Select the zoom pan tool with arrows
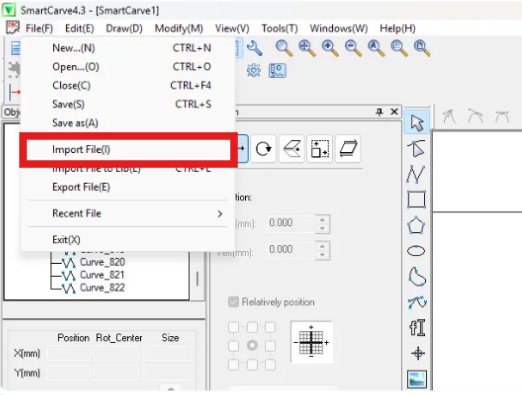Viewport: 522px width, 395px height. 307,48
